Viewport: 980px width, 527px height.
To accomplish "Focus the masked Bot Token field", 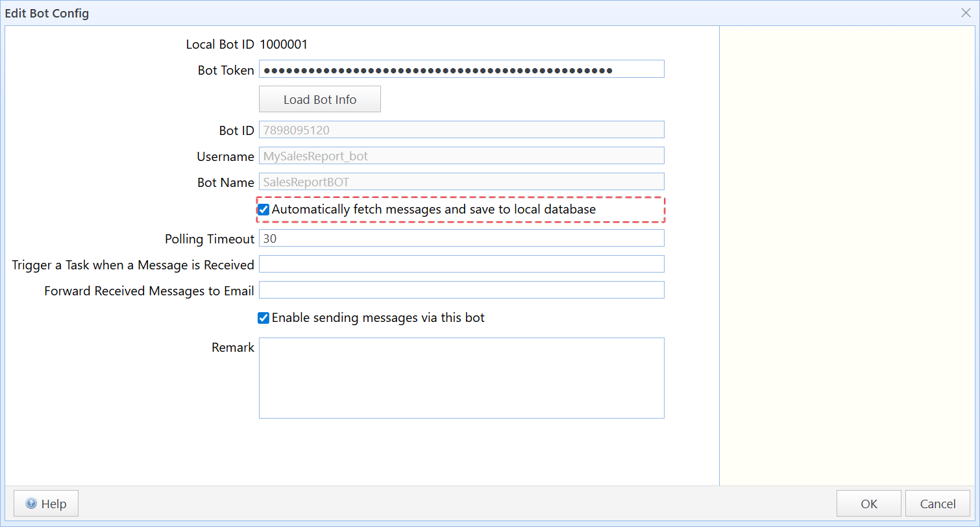I will pos(461,69).
